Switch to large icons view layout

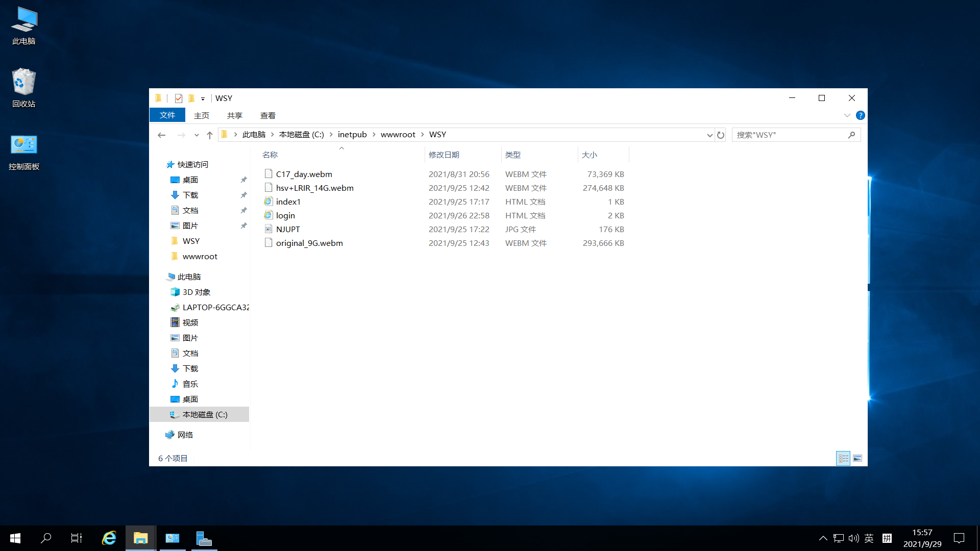[x=857, y=458]
